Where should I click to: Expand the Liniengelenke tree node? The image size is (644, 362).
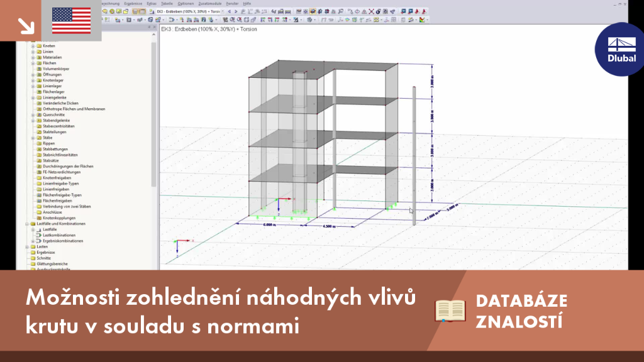click(x=33, y=97)
